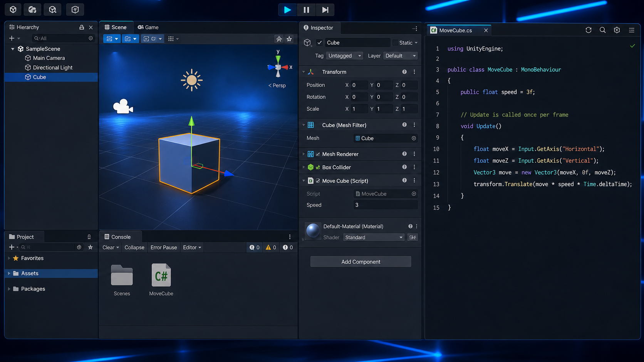Click the Speed value field
Screen dimensions: 644x362
coord(385,205)
